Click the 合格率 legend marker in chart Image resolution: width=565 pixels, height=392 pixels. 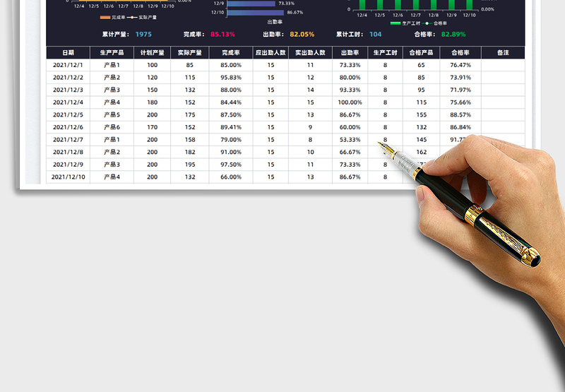427,23
